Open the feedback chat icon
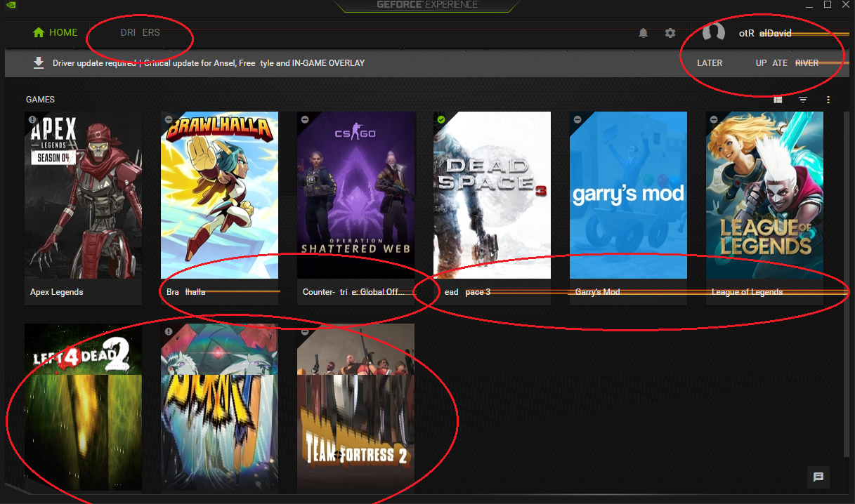Screen dimensions: 855x504 pos(818,477)
